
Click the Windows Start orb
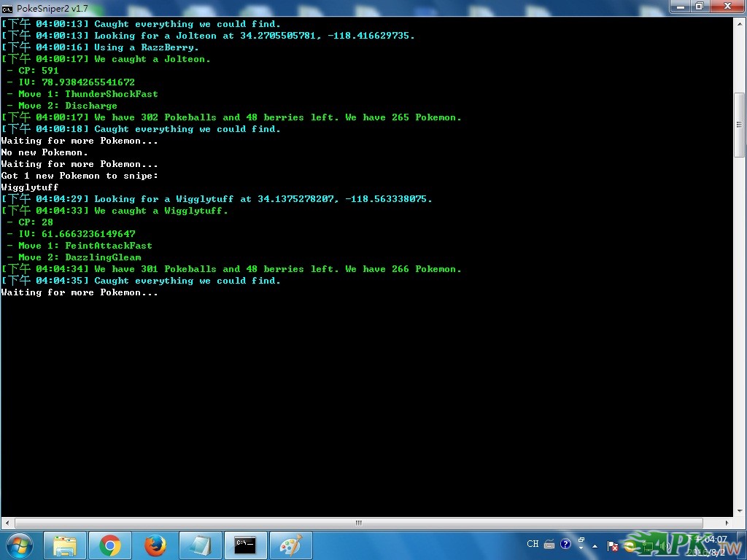coord(20,545)
